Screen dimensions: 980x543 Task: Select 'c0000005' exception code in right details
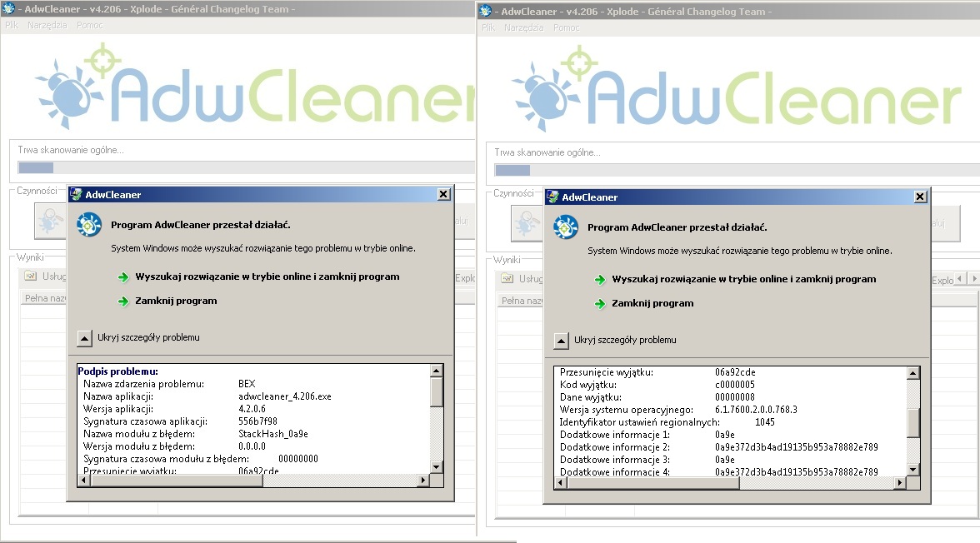[x=735, y=384]
